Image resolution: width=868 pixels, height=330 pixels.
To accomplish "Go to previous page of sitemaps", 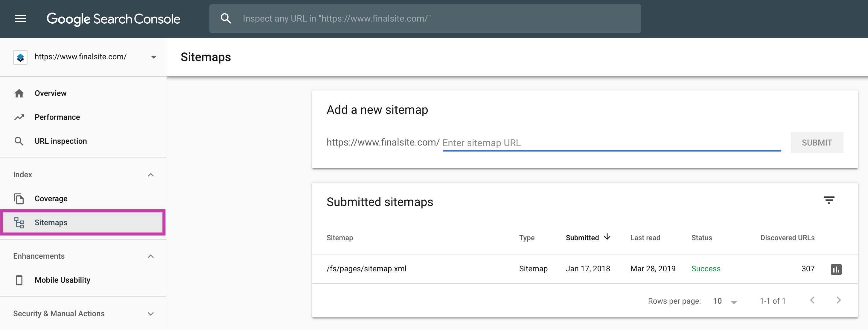I will point(812,300).
